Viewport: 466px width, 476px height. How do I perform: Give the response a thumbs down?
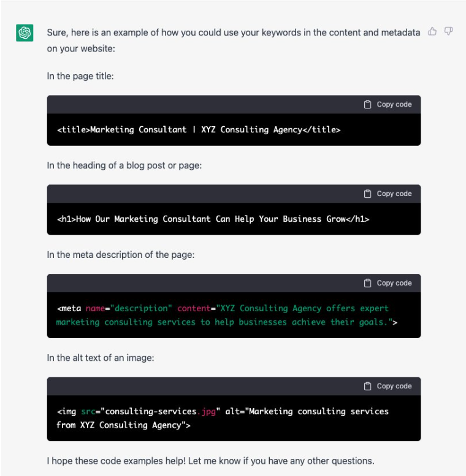pos(448,31)
